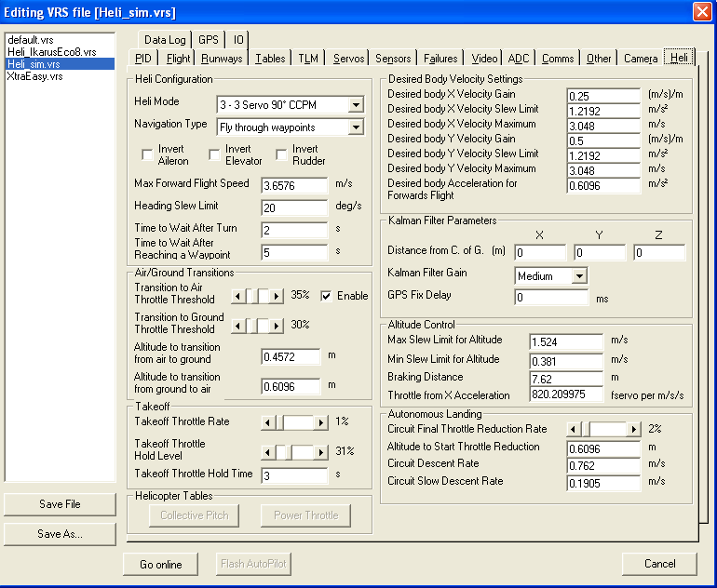Open the Runways tab

click(x=222, y=59)
